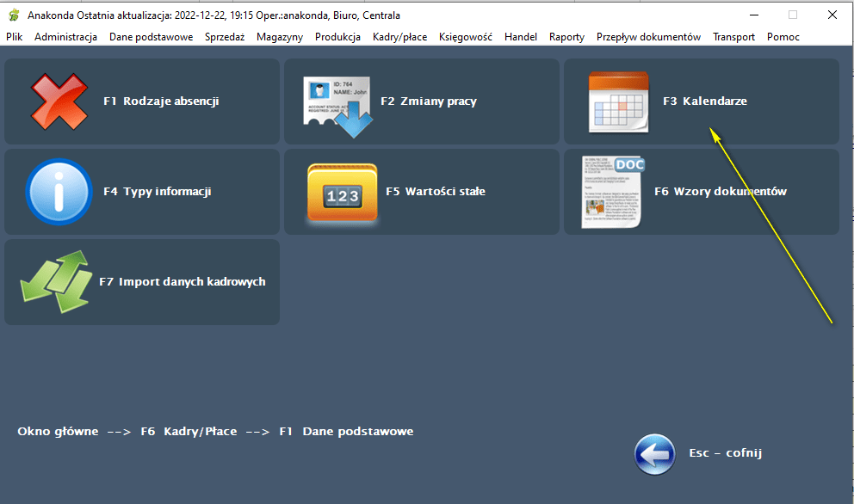Open the Administracja menu
The height and width of the screenshot is (504, 854).
pyautogui.click(x=65, y=37)
